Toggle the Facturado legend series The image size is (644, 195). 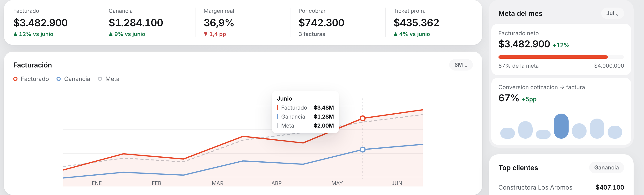(x=31, y=79)
